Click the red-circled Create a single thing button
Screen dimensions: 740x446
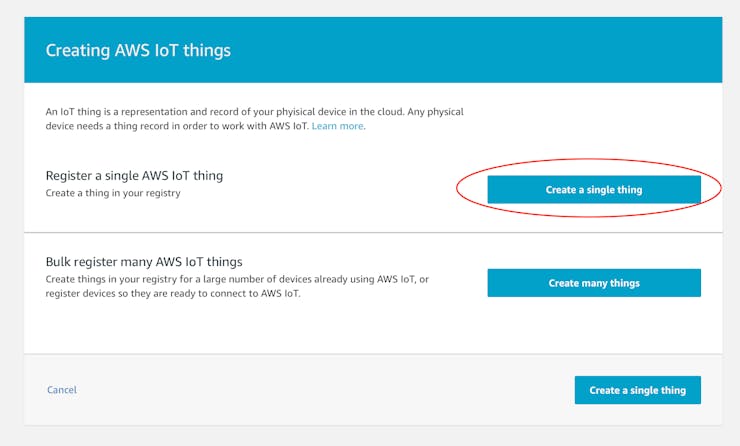coord(594,190)
